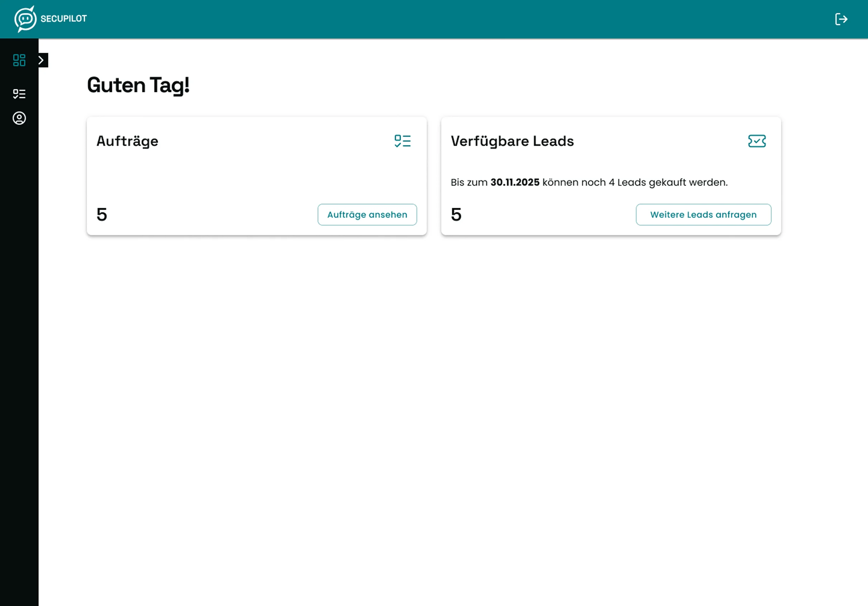Image resolution: width=868 pixels, height=606 pixels.
Task: Open the dashboard grid icon in the sidebar
Action: pos(19,60)
